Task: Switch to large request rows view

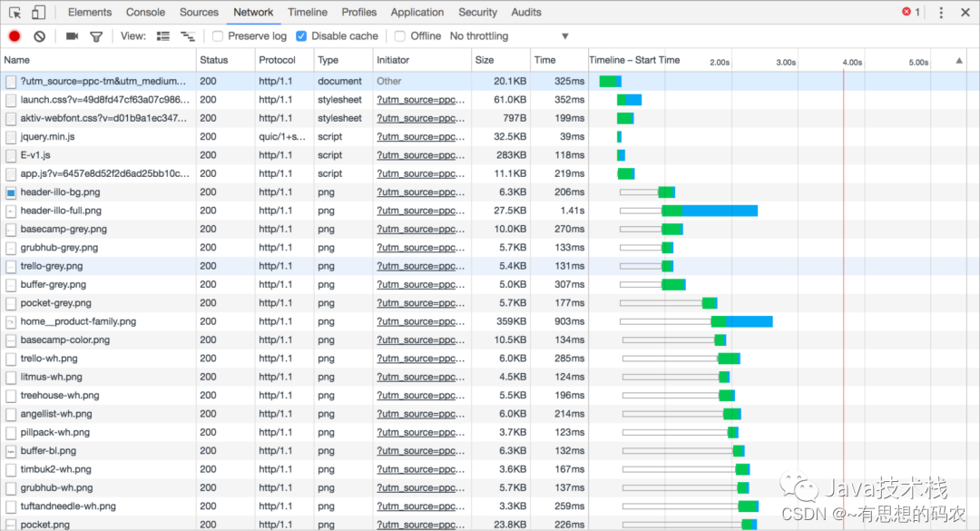Action: (163, 36)
